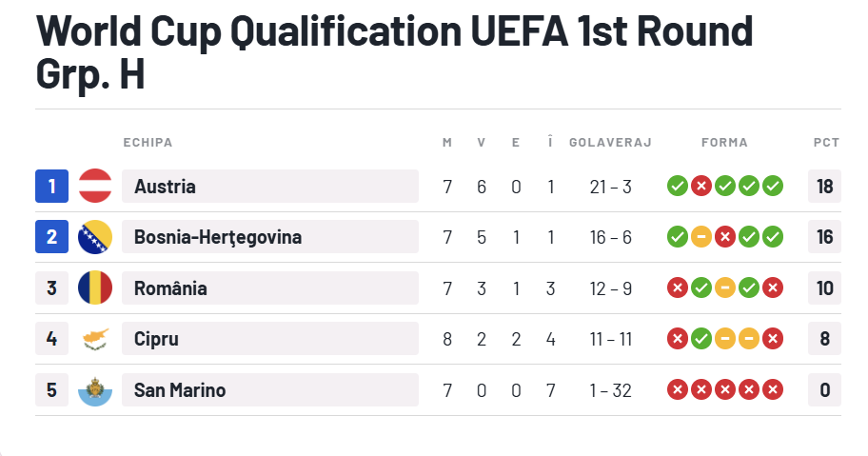This screenshot has height=456, width=868.
Task: Click România's first red loss icon
Action: 678,287
